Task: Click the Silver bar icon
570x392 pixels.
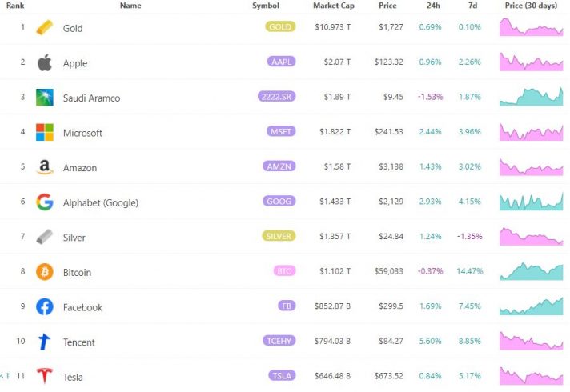Action: [x=44, y=237]
